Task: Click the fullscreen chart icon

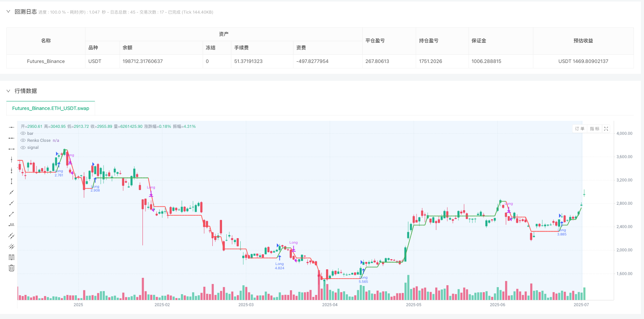Action: click(x=606, y=129)
